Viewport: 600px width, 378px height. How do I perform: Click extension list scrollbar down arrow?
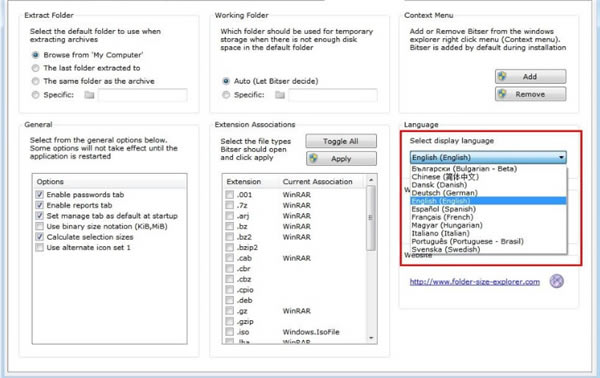point(371,338)
